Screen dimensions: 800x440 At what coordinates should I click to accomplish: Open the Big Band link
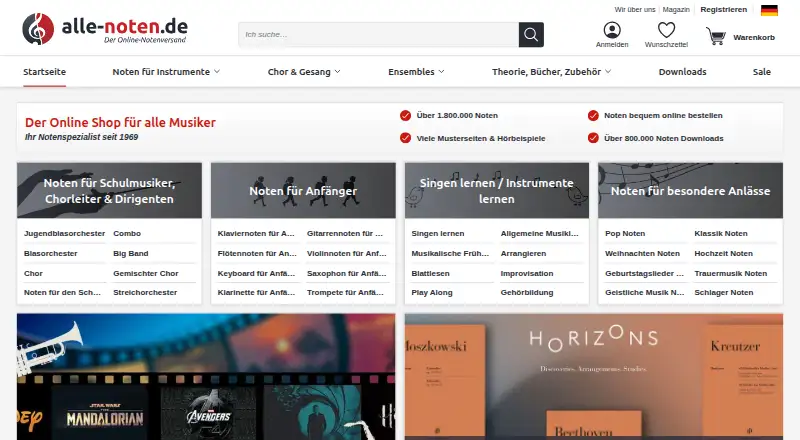point(131,253)
